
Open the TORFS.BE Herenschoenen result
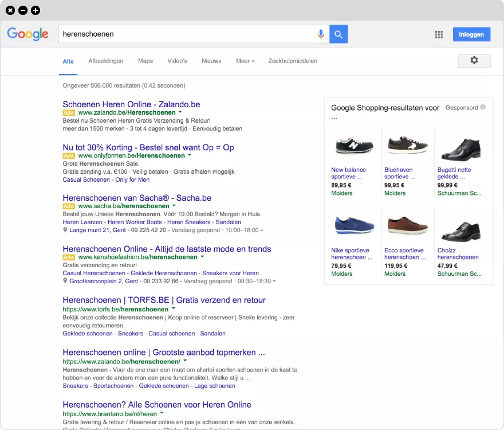click(x=164, y=300)
